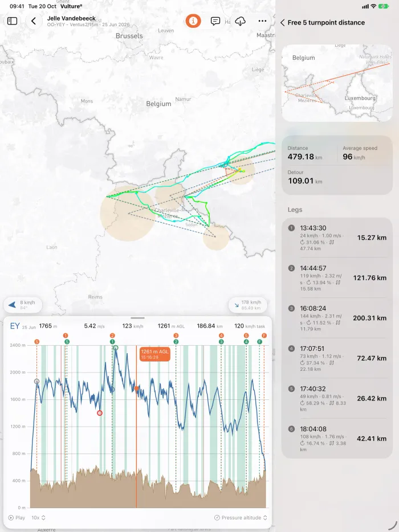Select leg 1 starting at 13:43:30
This screenshot has width=399, height=532.
[337, 238]
